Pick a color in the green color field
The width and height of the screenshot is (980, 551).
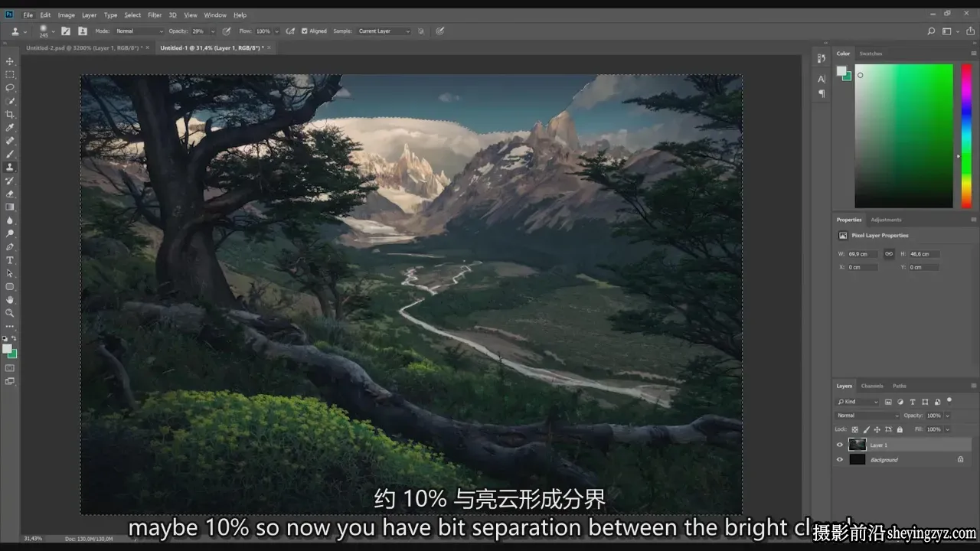tap(903, 135)
